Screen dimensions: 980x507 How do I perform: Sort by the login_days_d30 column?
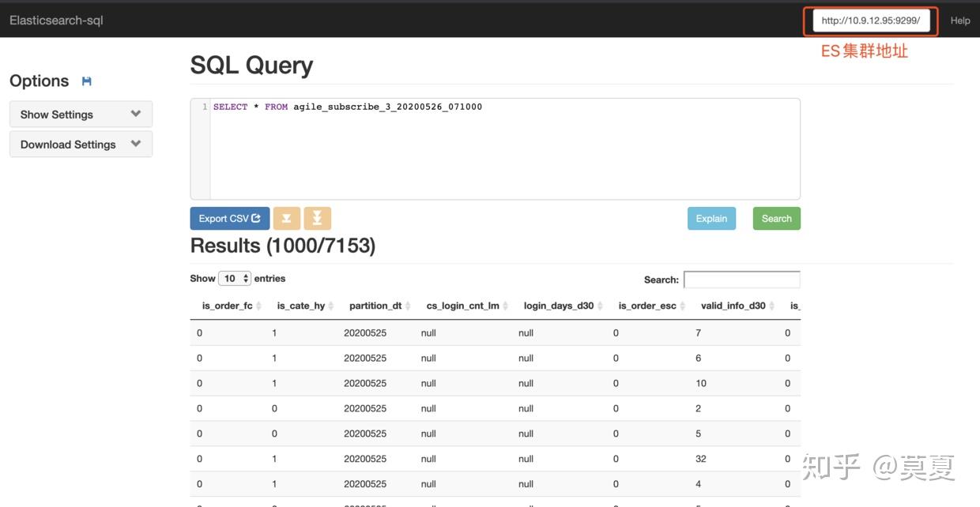click(563, 306)
